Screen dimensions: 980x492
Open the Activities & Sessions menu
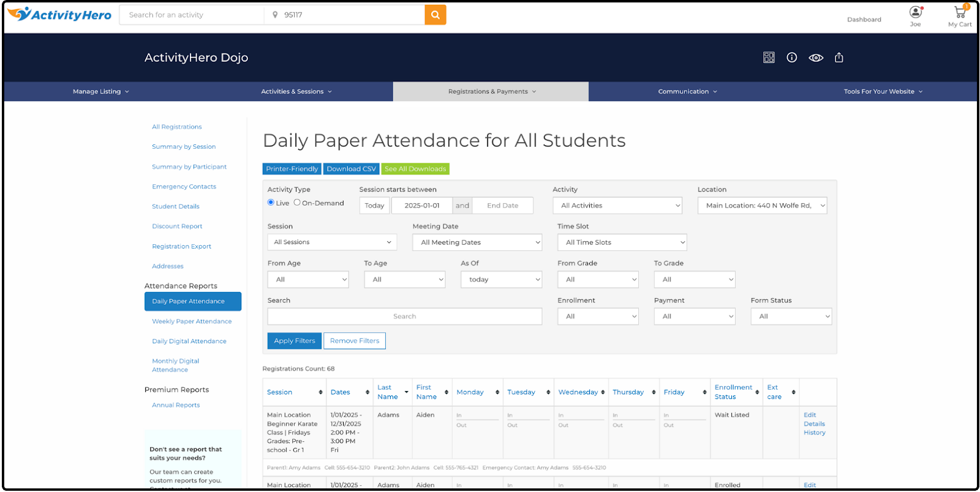(296, 92)
